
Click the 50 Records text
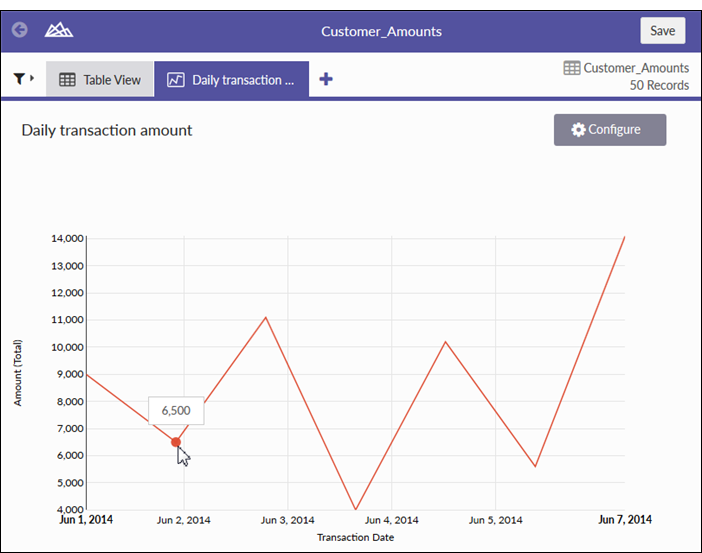click(660, 86)
